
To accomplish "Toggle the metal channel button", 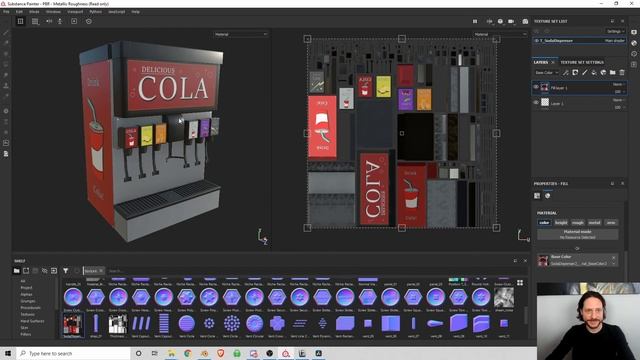I will 594,222.
